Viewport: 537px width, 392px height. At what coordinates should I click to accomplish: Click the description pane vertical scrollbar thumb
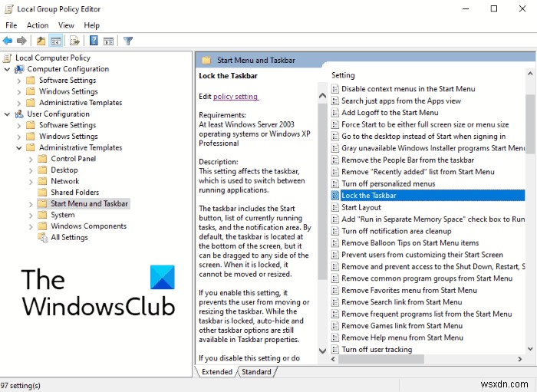click(322, 192)
